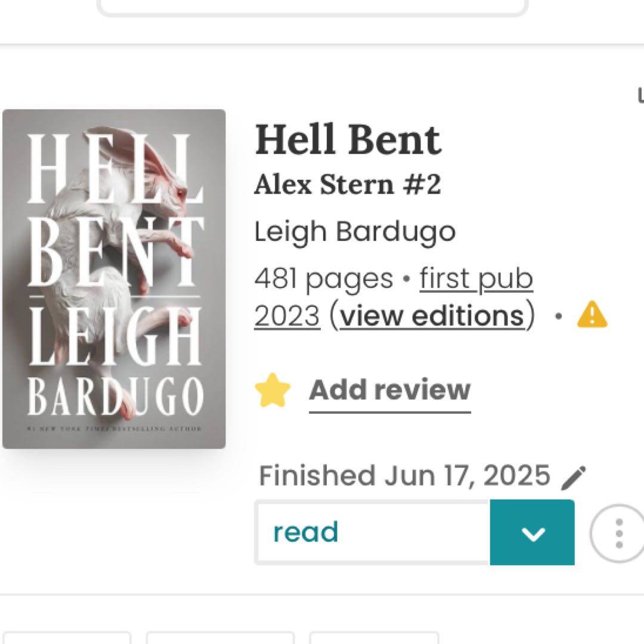Click the middle tag box at bottom
This screenshot has width=644, height=644.
(220, 638)
